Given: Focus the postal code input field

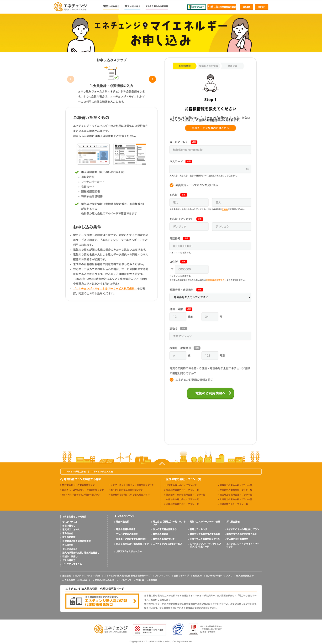Looking at the screenshot, I should click(x=192, y=269).
